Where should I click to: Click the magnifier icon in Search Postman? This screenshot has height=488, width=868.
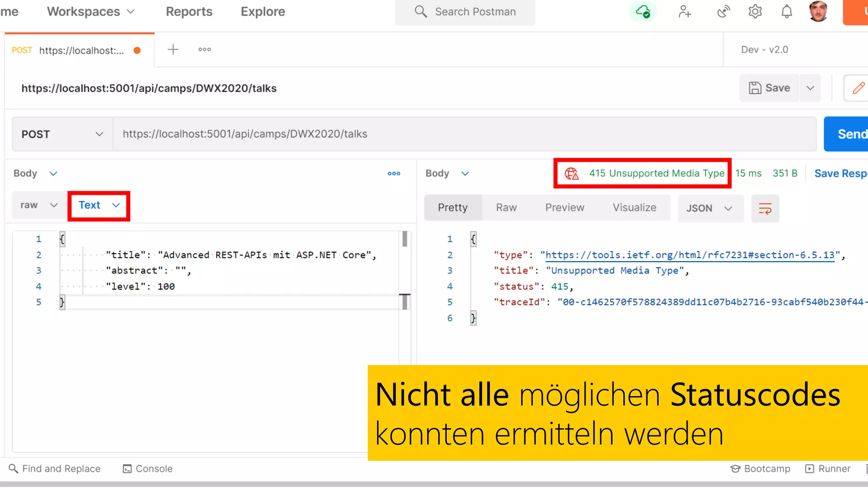tap(420, 11)
